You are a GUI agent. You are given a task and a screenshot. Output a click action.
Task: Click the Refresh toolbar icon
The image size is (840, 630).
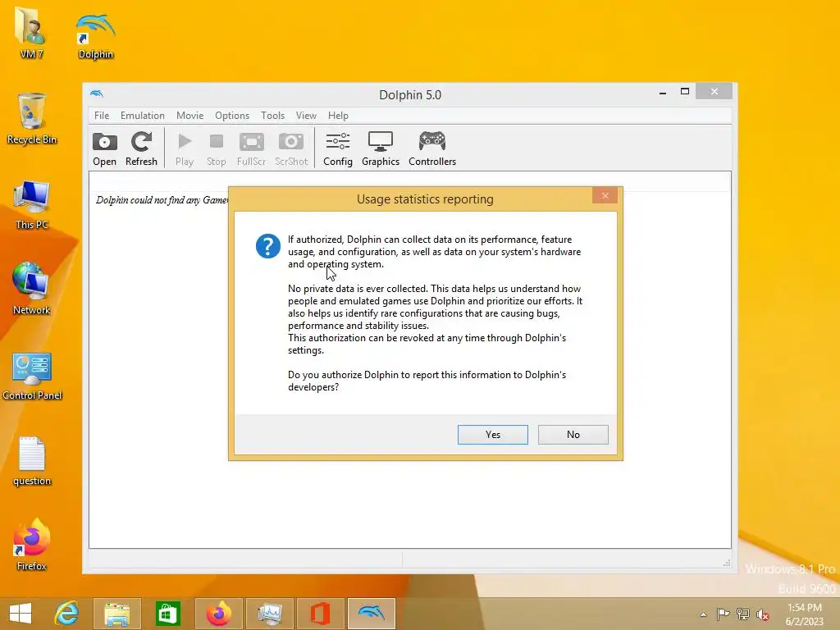pyautogui.click(x=141, y=149)
